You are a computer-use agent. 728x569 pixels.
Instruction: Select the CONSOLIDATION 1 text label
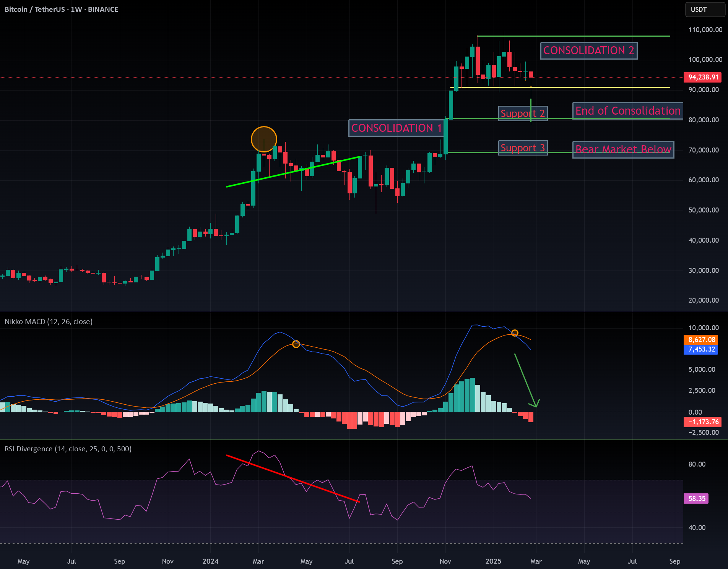click(x=396, y=128)
